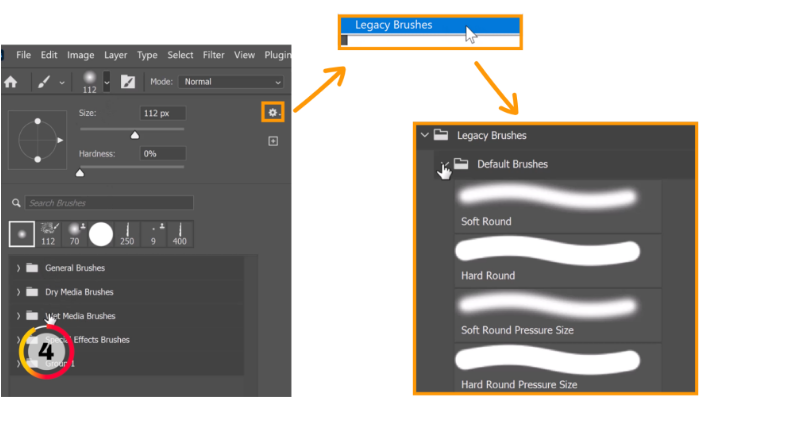
Task: Expand the General Brushes folder chevron
Action: point(18,268)
